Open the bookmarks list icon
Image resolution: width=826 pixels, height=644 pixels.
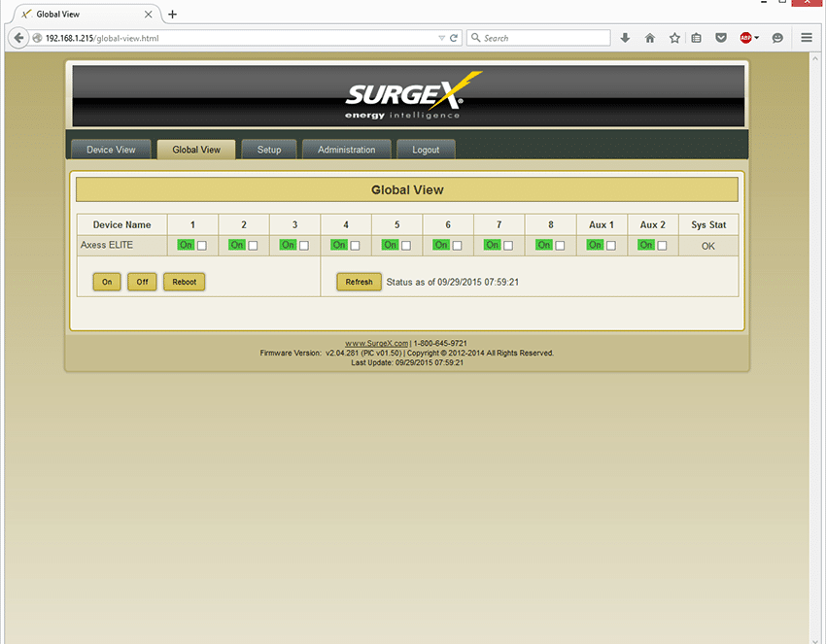[696, 38]
